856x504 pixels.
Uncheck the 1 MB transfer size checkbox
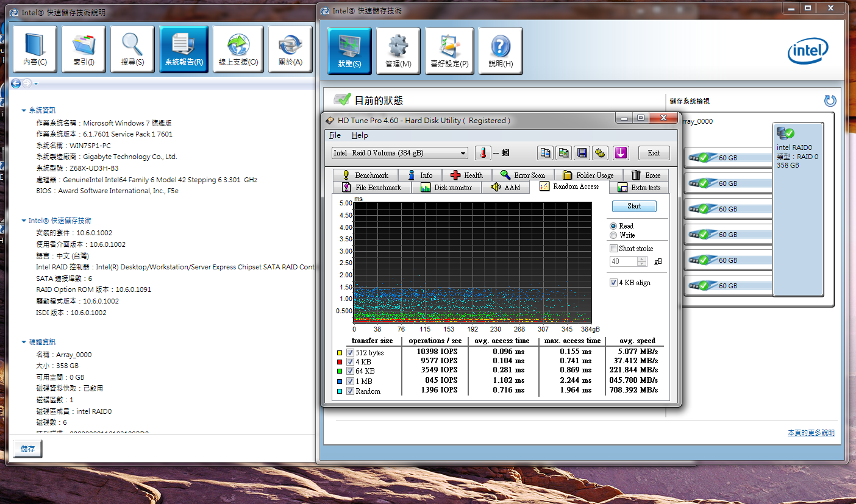[x=350, y=382]
